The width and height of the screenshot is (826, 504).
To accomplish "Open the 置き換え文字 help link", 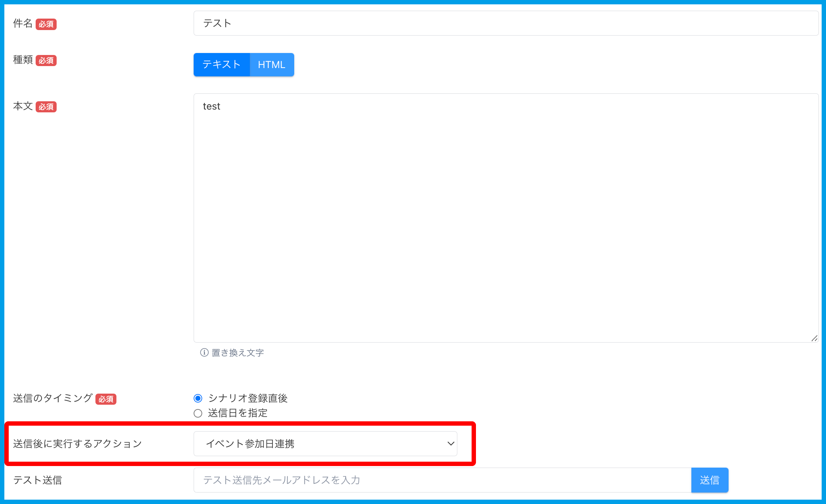I will pos(238,352).
